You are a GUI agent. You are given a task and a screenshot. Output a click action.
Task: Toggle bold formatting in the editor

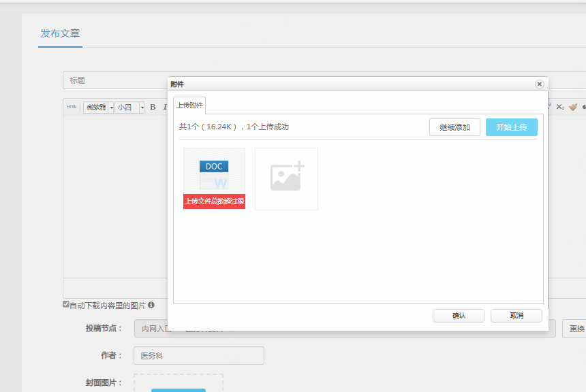pyautogui.click(x=153, y=107)
